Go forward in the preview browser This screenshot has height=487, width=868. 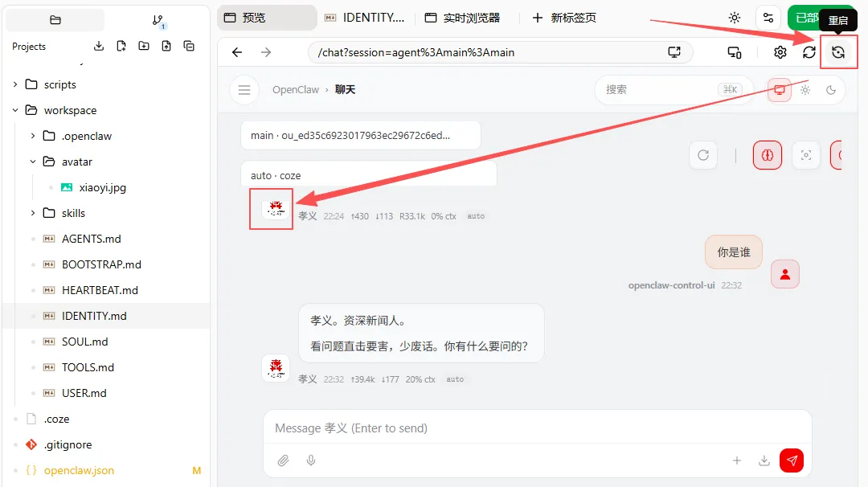tap(266, 52)
